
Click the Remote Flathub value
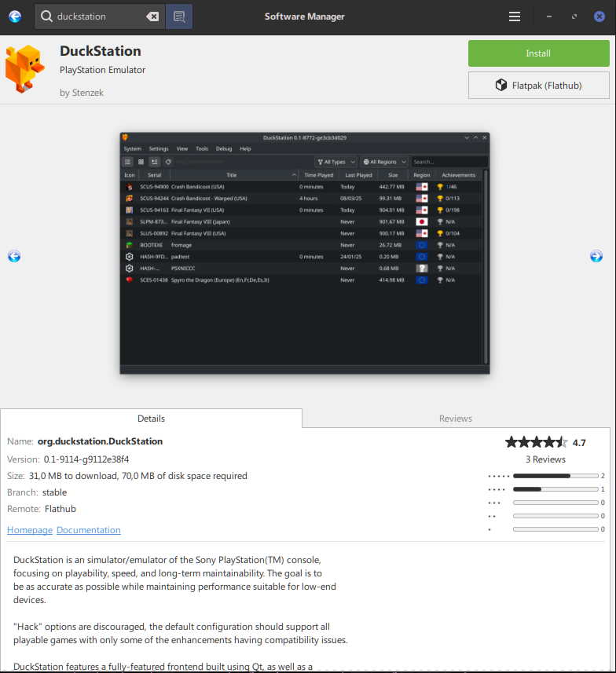click(60, 509)
